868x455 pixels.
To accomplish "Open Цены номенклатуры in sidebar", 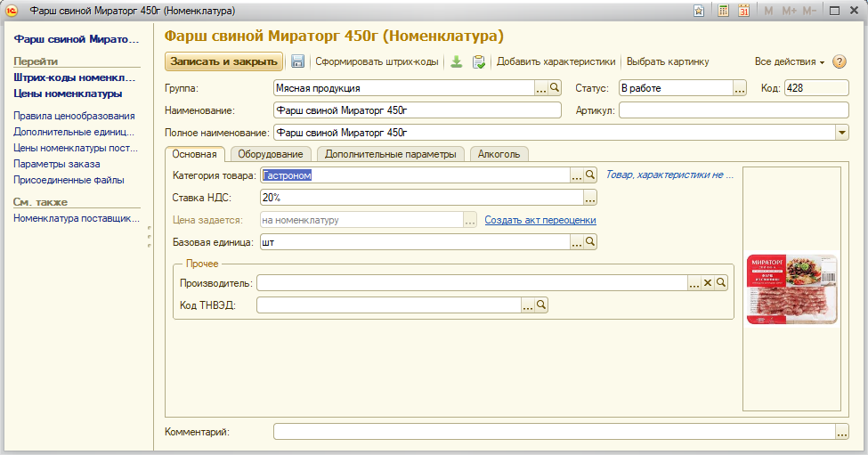I will pyautogui.click(x=68, y=93).
